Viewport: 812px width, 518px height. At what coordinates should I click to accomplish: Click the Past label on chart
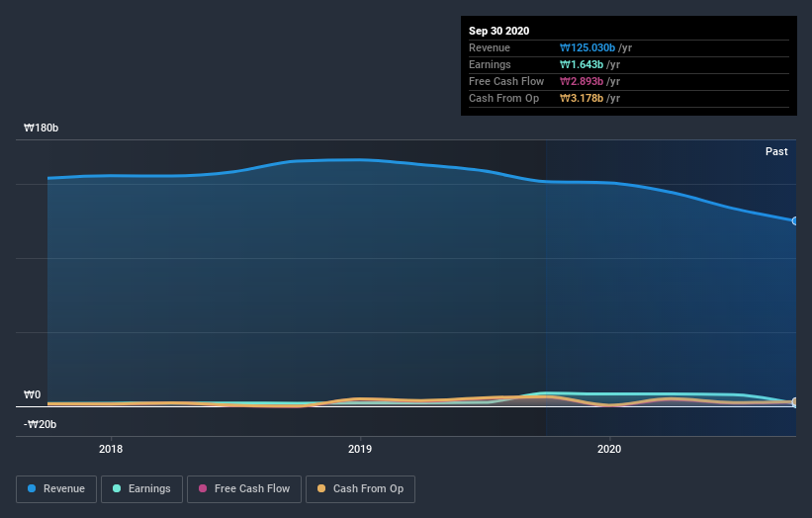tap(776, 151)
